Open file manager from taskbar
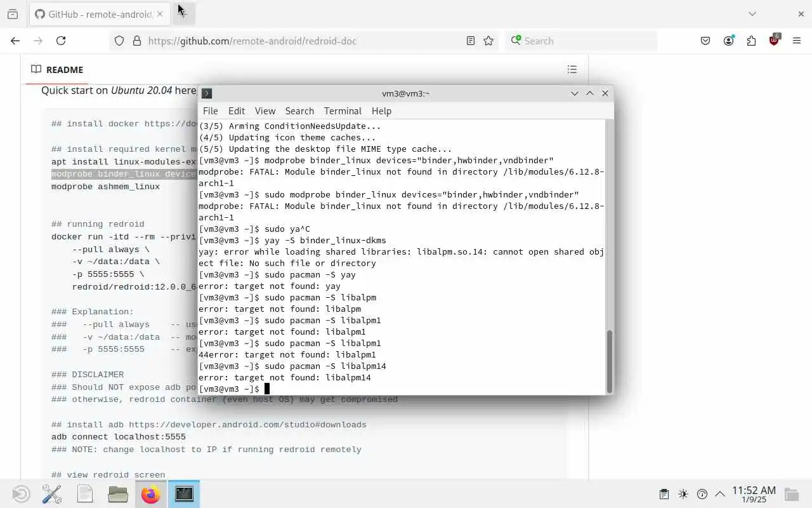 click(118, 494)
